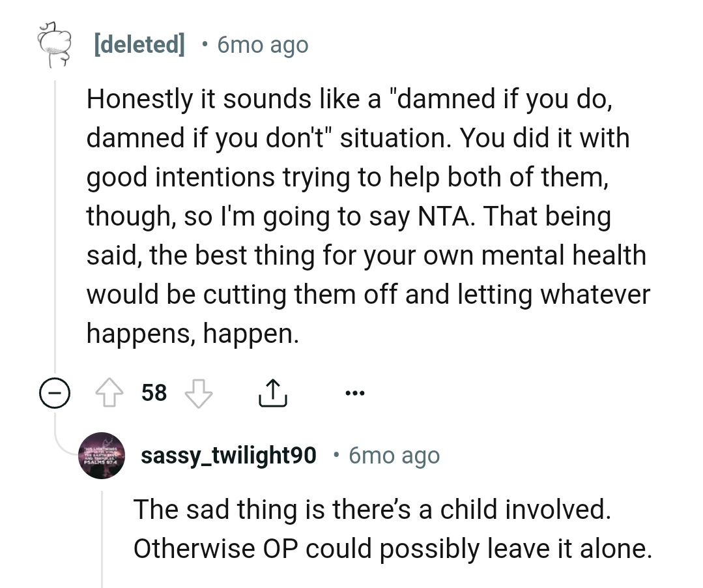The height and width of the screenshot is (588, 703).
Task: Tap the share icon under the comment
Action: (x=272, y=393)
